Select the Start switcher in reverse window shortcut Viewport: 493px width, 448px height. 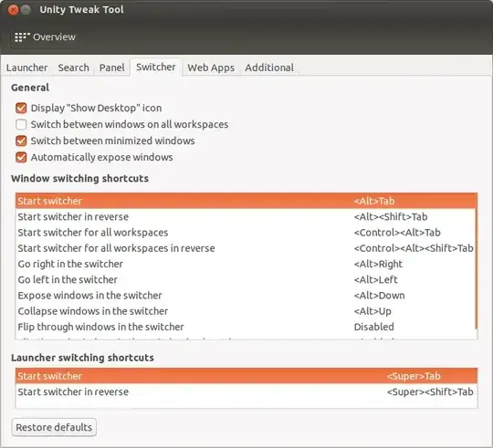pyautogui.click(x=246, y=217)
